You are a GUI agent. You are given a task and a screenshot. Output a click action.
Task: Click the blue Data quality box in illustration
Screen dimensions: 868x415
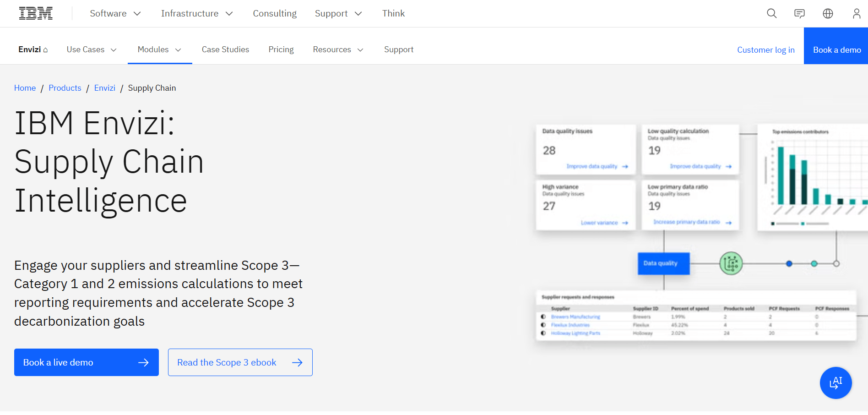[x=664, y=263]
